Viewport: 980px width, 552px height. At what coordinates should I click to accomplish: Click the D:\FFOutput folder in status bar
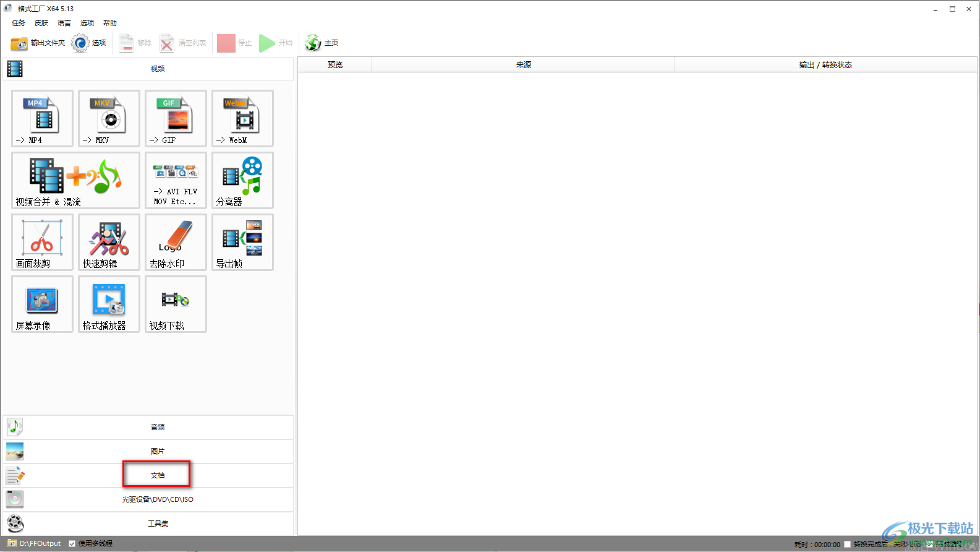click(35, 543)
